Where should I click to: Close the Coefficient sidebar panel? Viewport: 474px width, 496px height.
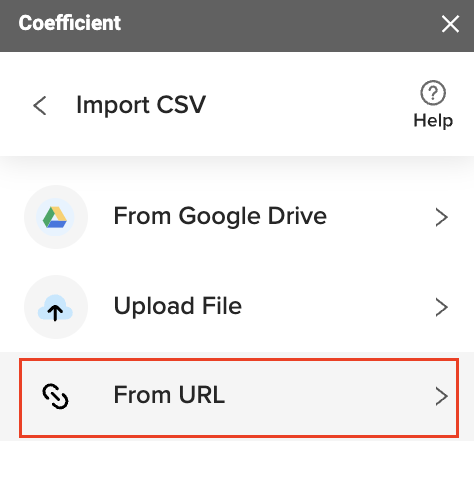[x=450, y=24]
